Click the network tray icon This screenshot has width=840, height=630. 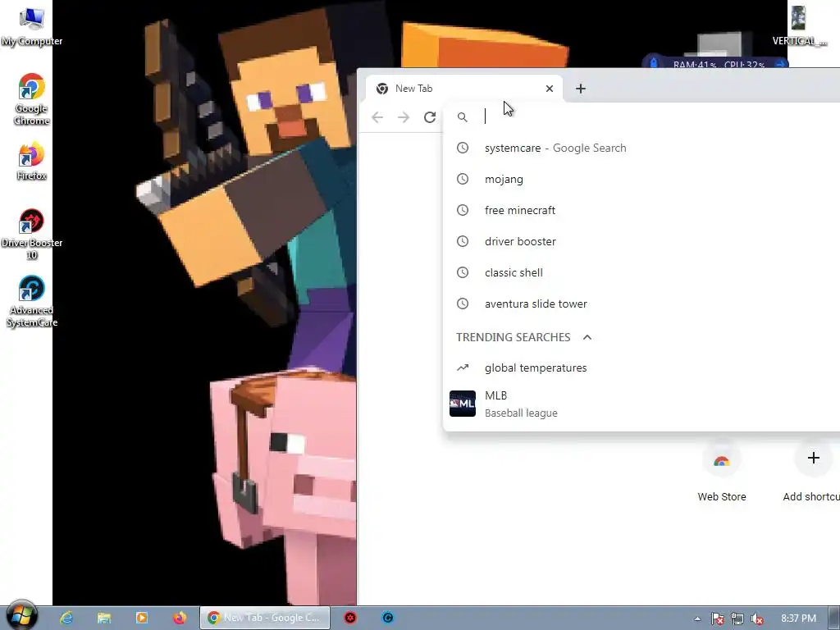click(737, 619)
